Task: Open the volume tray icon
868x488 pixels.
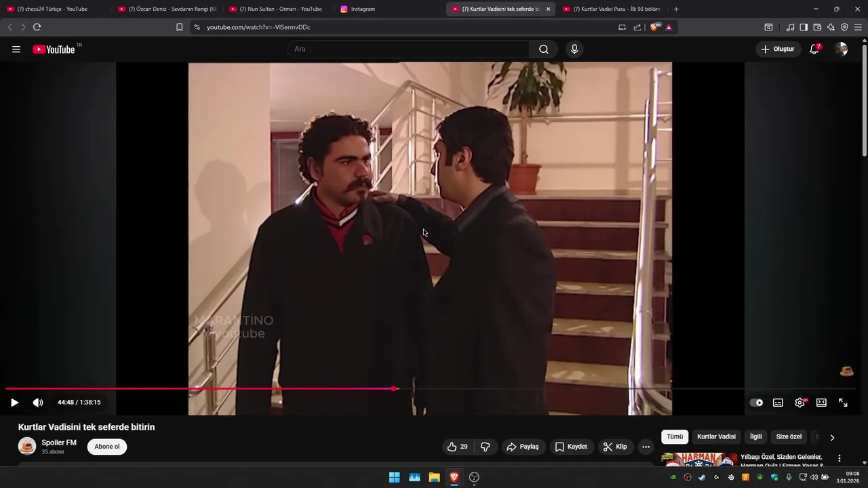Action: click(x=814, y=477)
